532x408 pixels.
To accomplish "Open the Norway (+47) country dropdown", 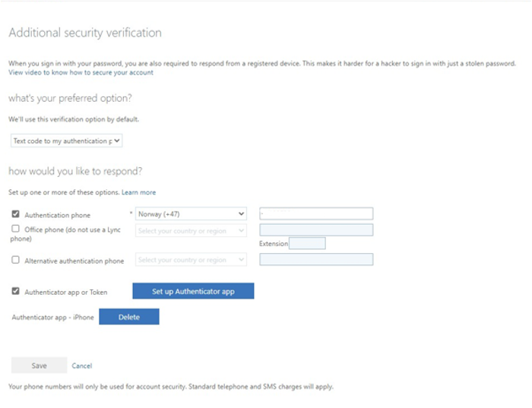I will pyautogui.click(x=192, y=214).
